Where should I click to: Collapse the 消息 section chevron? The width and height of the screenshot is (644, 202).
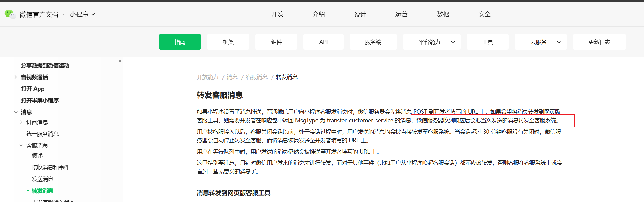tap(16, 112)
